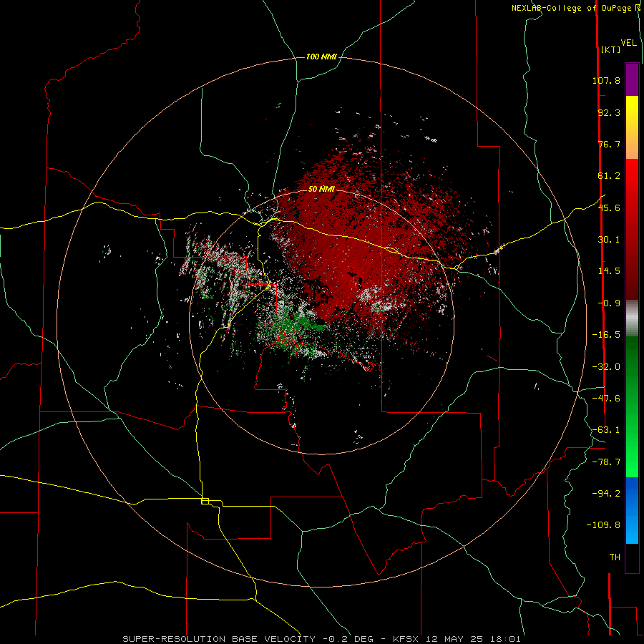Click the KFSX base velocity footer caption
644x644 pixels.
[x=321, y=639]
